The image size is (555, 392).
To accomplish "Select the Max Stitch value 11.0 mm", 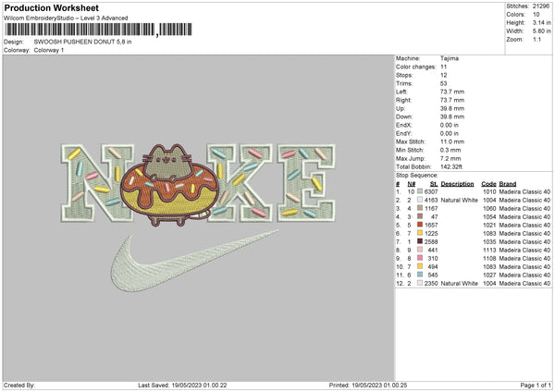I will [x=452, y=141].
